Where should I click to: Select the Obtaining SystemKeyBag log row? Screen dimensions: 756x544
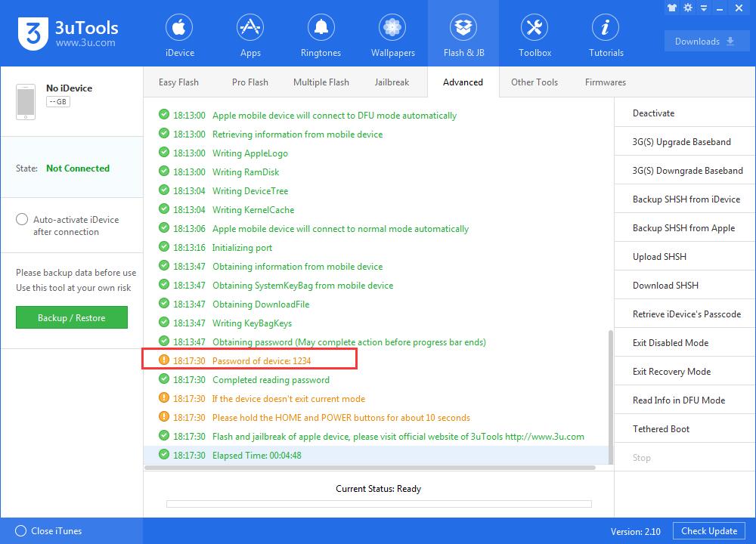[x=376, y=286]
